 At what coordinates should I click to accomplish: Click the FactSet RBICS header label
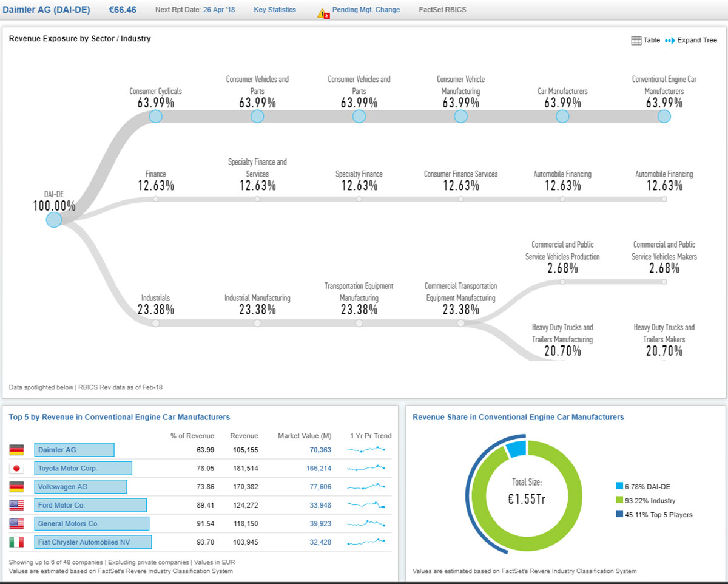click(x=443, y=10)
